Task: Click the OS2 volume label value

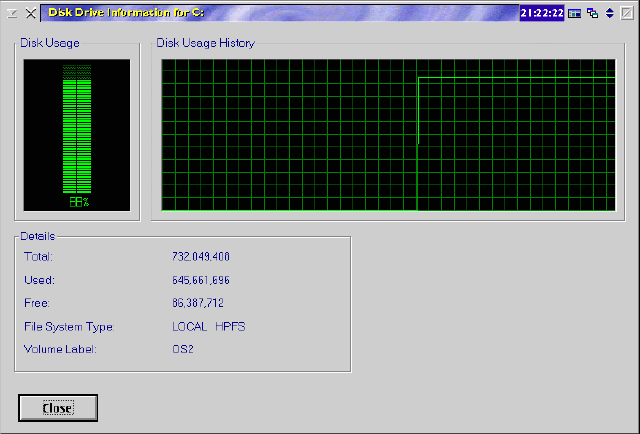Action: click(x=183, y=349)
